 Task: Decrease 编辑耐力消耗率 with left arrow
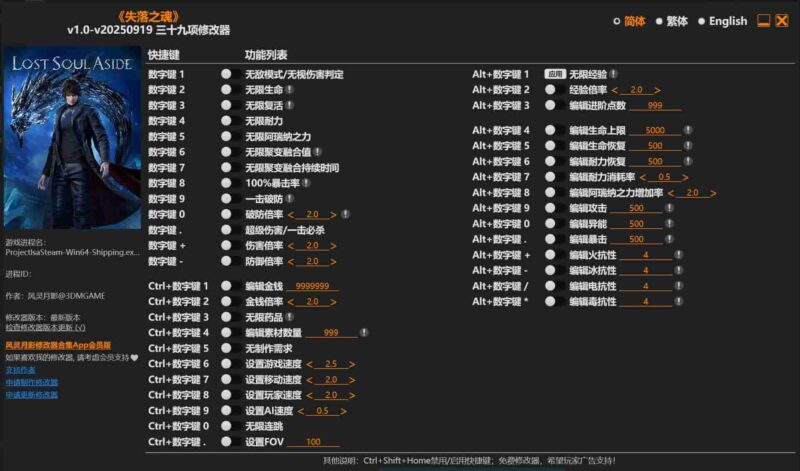[x=643, y=177]
